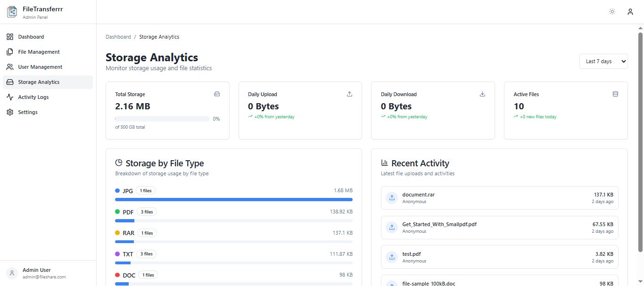Screen dimensions: 644x286
Task: Click the JPG storage usage bar
Action: click(x=233, y=200)
